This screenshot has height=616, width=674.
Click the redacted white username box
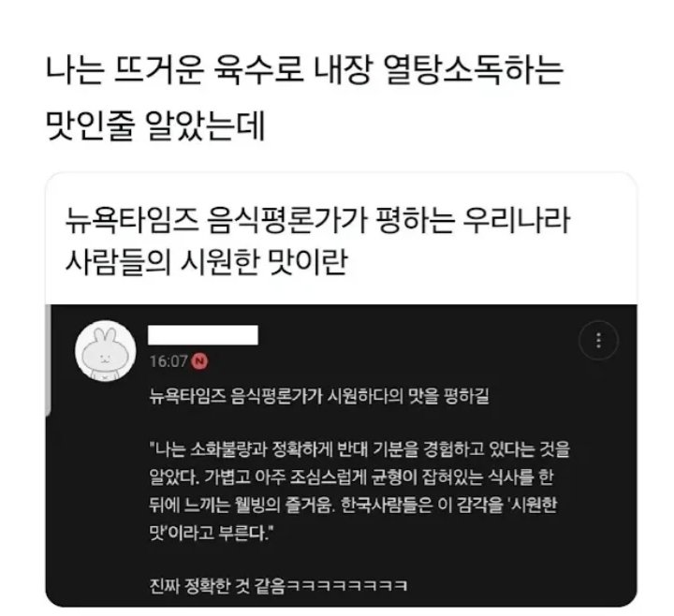point(203,335)
